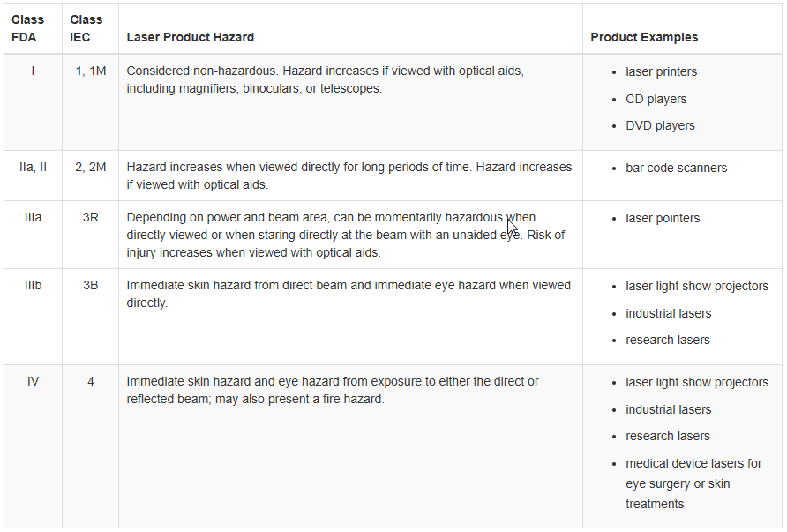Click the "IIa, II" FDA class cell
The image size is (787, 532).
click(33, 167)
